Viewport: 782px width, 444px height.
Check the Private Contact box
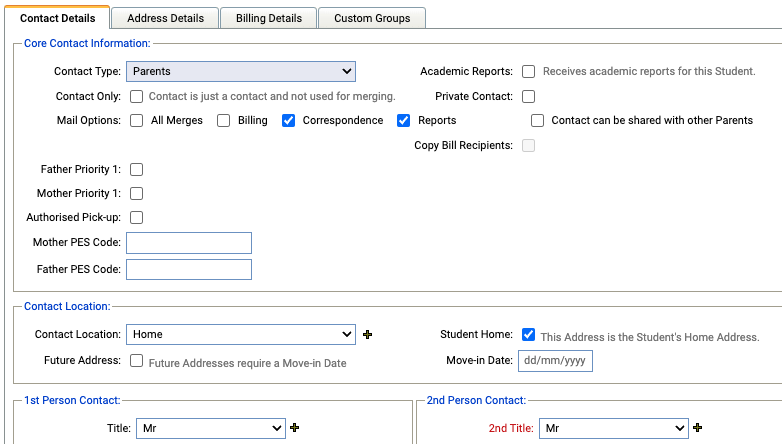click(529, 97)
